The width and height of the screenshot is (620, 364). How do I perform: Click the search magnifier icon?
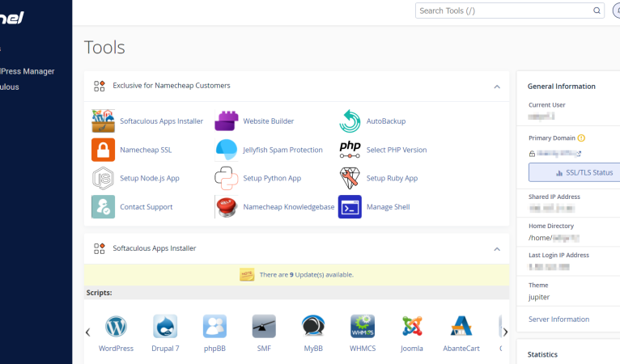597,11
